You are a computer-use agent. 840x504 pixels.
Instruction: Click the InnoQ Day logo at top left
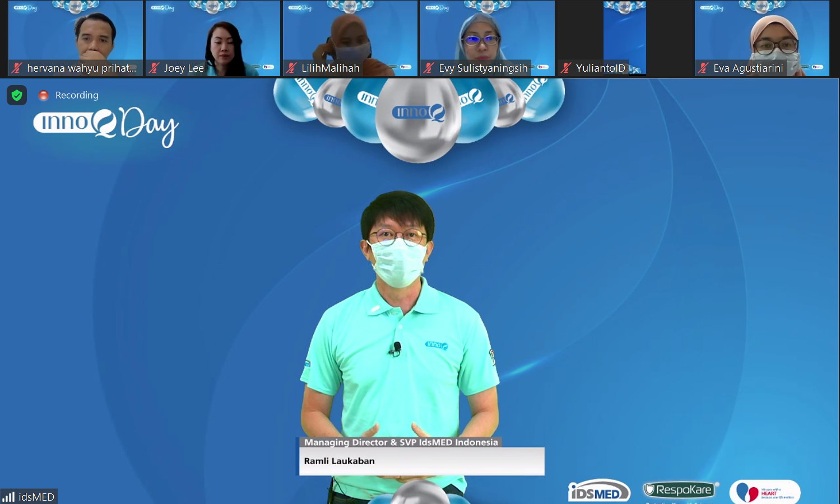tap(106, 125)
